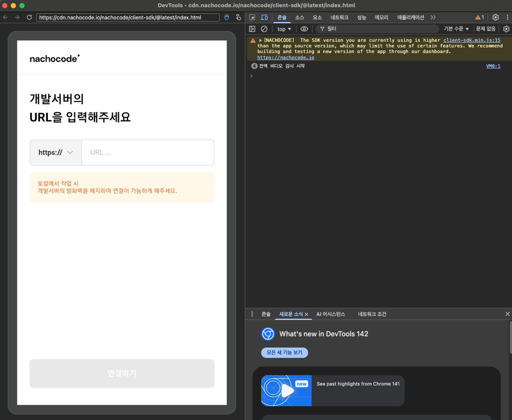The image size is (512, 420).
Task: Open the top JavaScript context dropdown
Action: [284, 29]
